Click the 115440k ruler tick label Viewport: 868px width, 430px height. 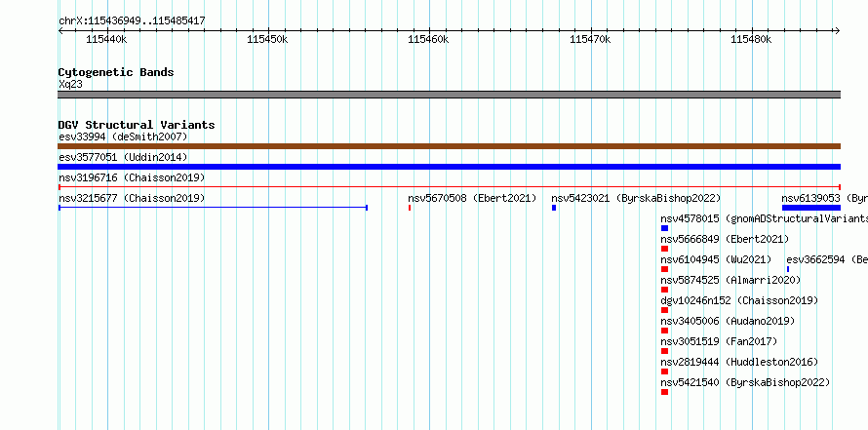click(x=107, y=39)
